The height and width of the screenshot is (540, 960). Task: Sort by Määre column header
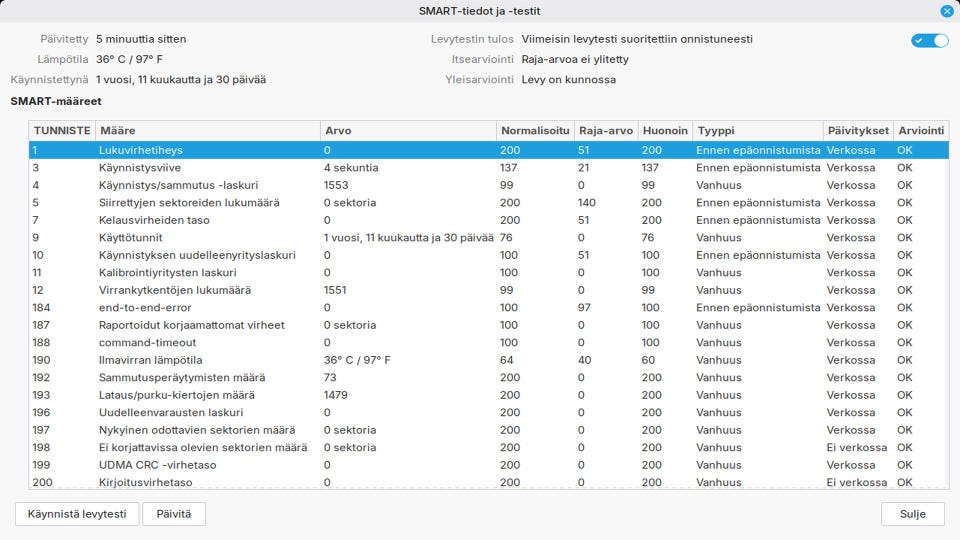pos(208,130)
